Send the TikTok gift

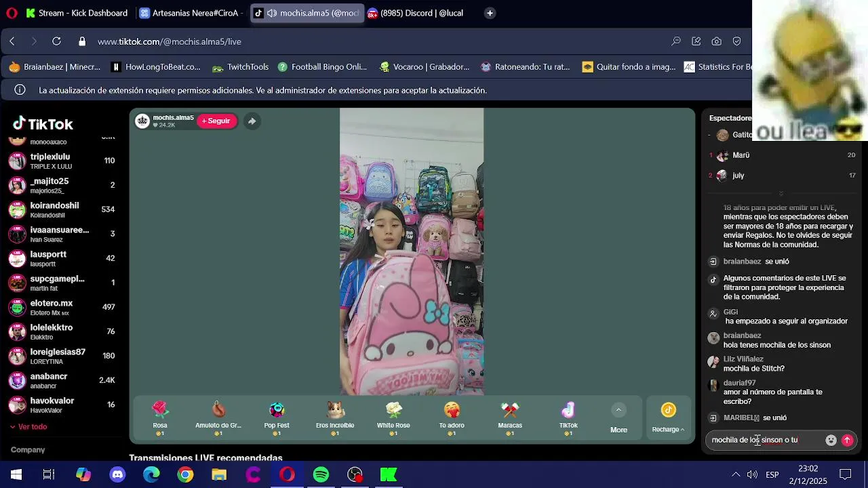click(x=568, y=418)
